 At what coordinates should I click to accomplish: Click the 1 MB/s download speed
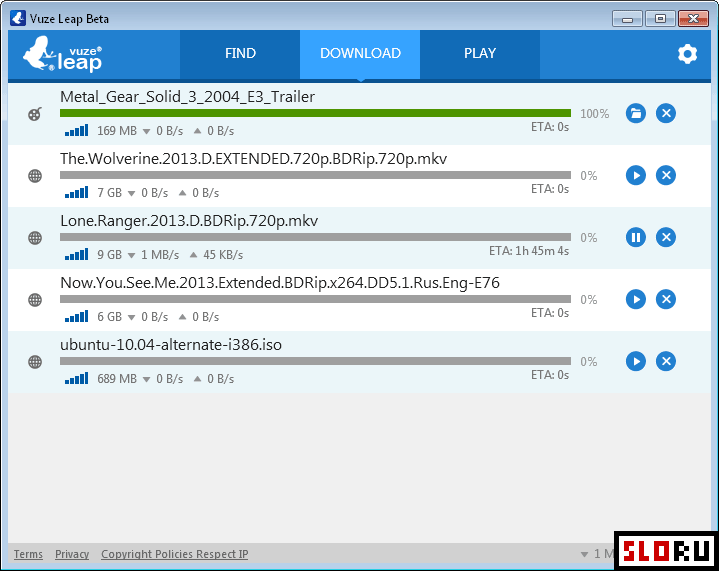[160, 255]
